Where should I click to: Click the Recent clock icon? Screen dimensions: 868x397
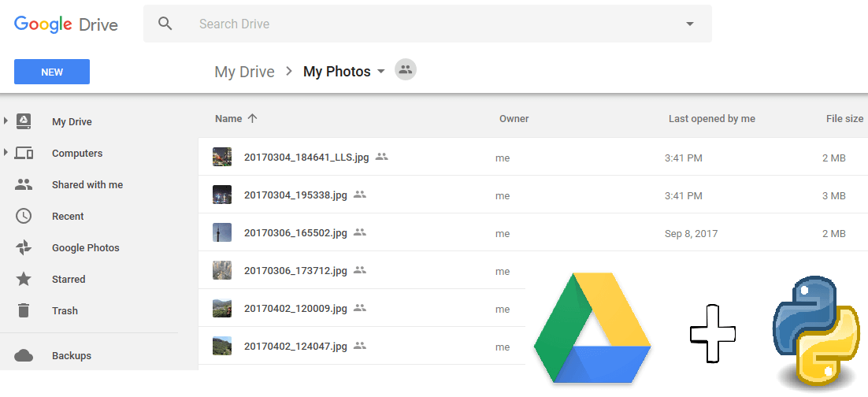(24, 216)
